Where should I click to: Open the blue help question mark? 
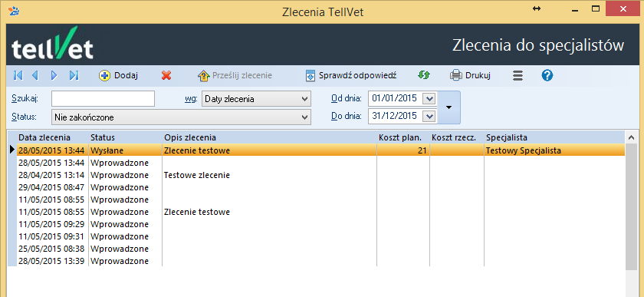pyautogui.click(x=547, y=75)
